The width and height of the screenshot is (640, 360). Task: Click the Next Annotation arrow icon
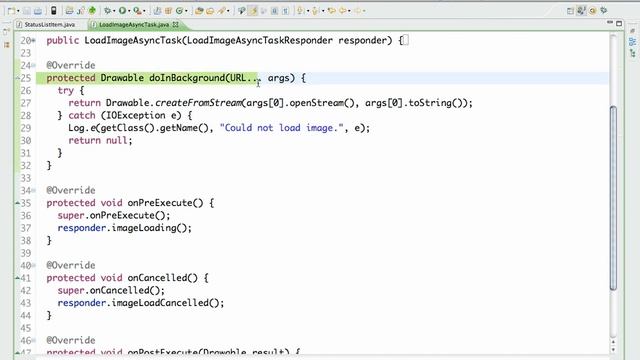pyautogui.click(x=300, y=11)
